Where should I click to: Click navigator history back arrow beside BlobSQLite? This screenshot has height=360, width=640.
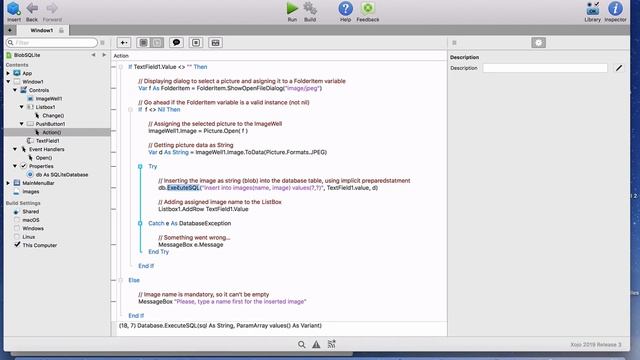point(93,55)
